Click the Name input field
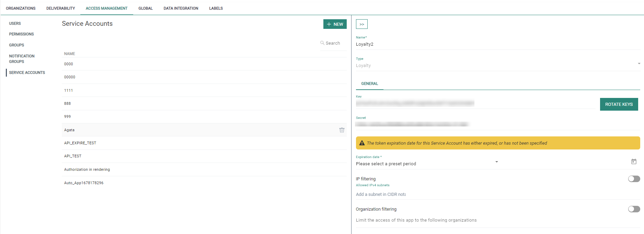 click(x=497, y=44)
